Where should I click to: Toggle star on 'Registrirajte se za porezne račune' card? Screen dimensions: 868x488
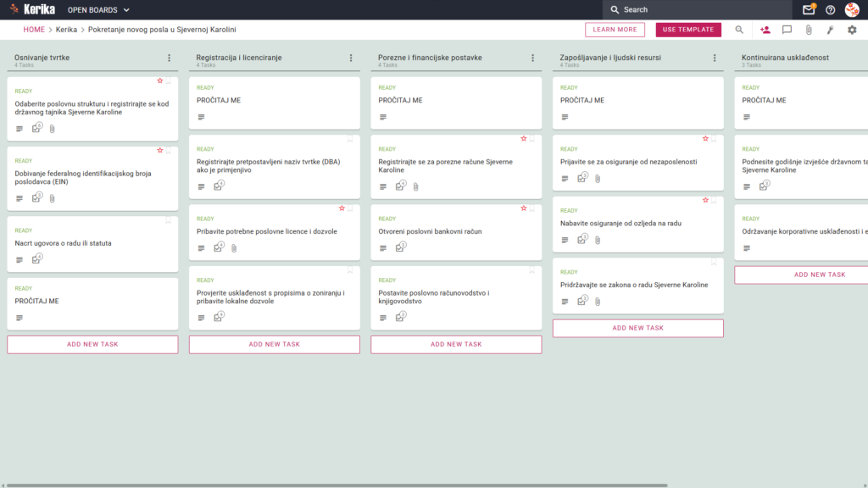click(x=524, y=139)
